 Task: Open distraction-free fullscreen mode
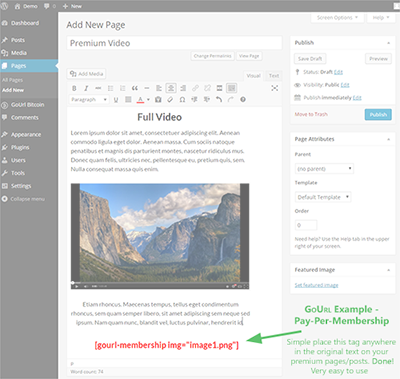275,88
